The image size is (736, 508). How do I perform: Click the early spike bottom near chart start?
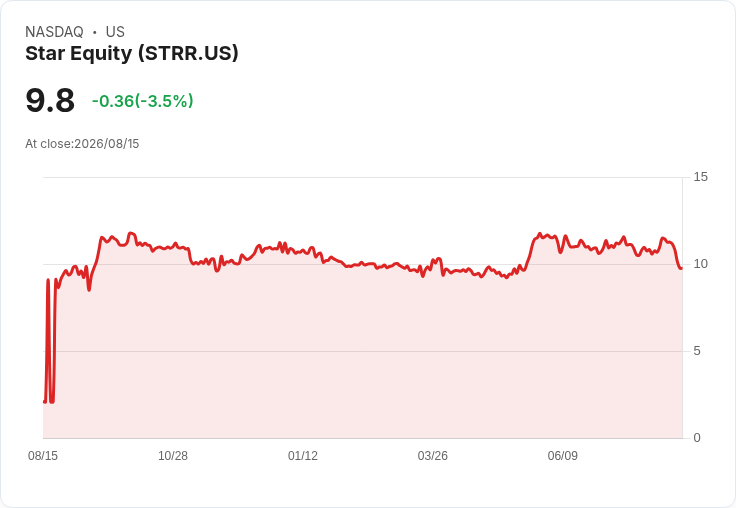[52, 401]
